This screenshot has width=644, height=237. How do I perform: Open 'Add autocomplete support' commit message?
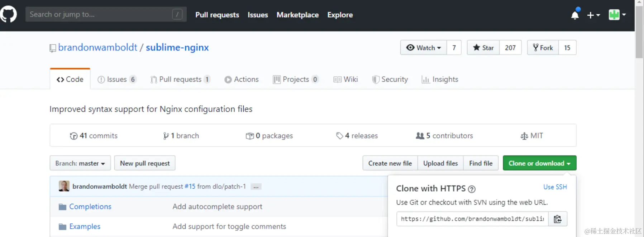217,207
